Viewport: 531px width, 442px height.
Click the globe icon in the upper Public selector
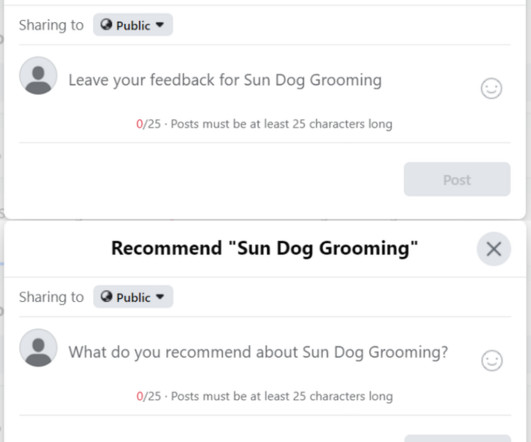(106, 24)
